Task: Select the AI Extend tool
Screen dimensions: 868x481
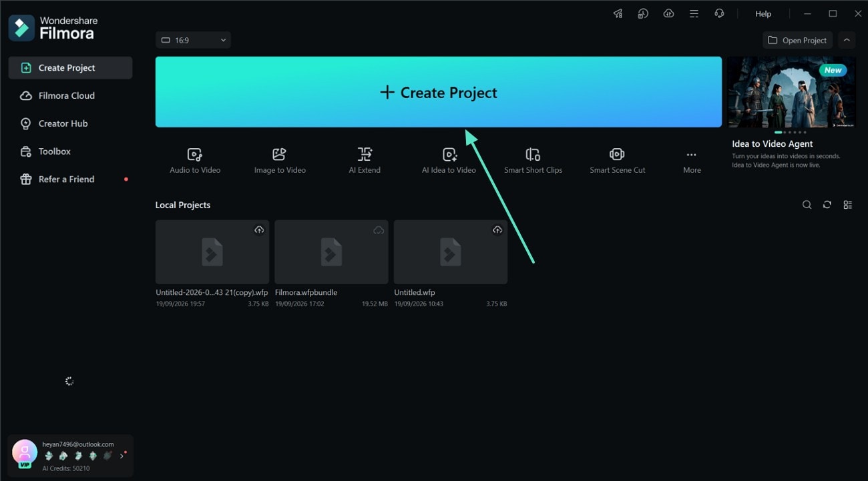Action: click(x=365, y=161)
